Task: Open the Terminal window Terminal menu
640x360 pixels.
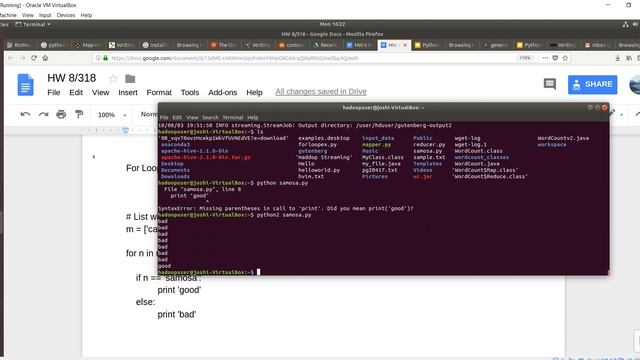Action: (233, 117)
